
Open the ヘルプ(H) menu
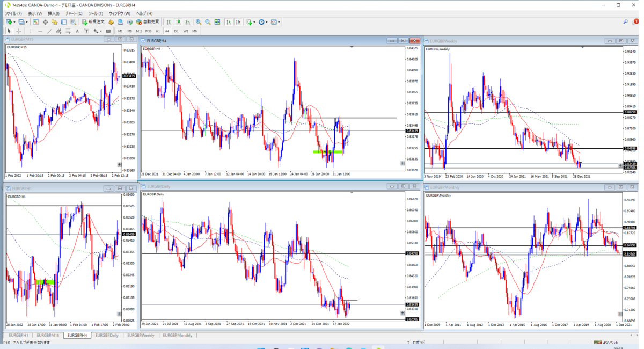[144, 13]
